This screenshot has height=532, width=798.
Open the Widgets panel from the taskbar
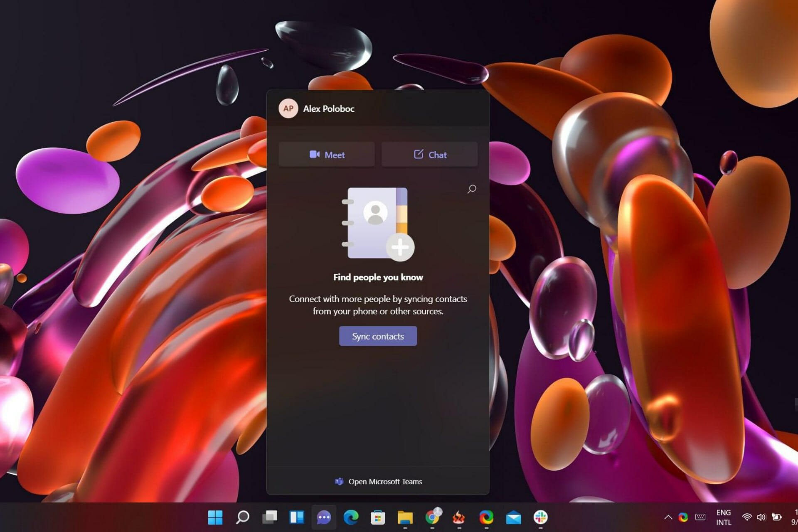(297, 517)
